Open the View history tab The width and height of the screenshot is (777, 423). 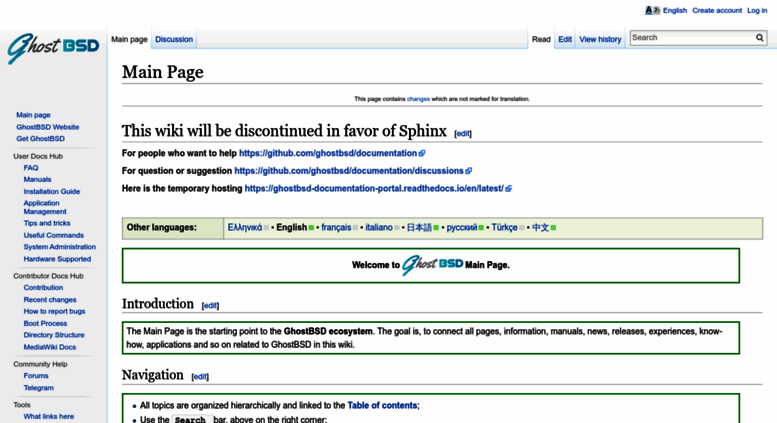pos(600,39)
